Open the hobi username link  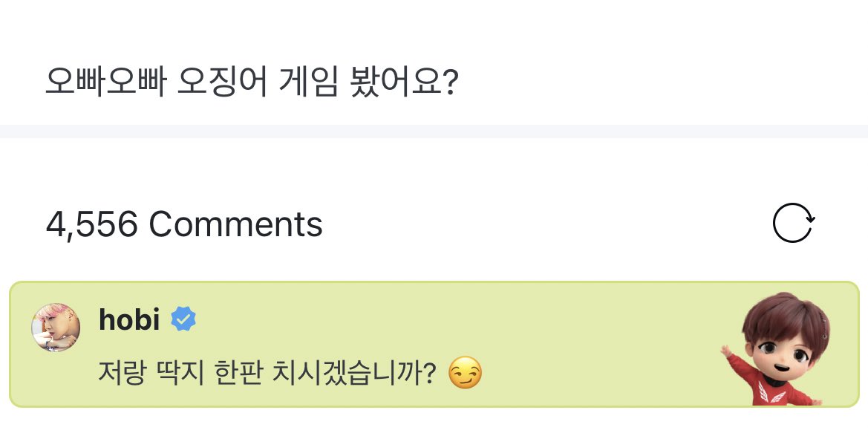[x=129, y=320]
